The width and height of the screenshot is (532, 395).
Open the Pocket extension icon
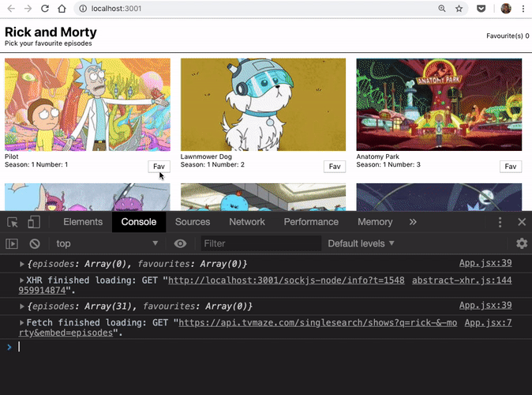point(481,9)
